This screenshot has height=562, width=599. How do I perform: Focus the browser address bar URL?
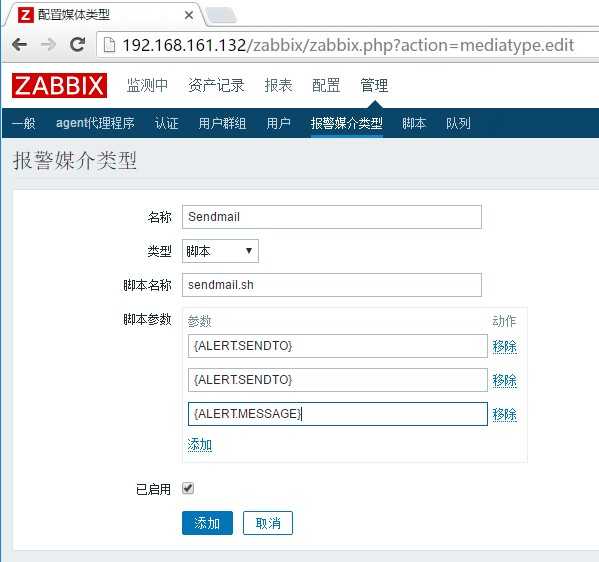(348, 45)
